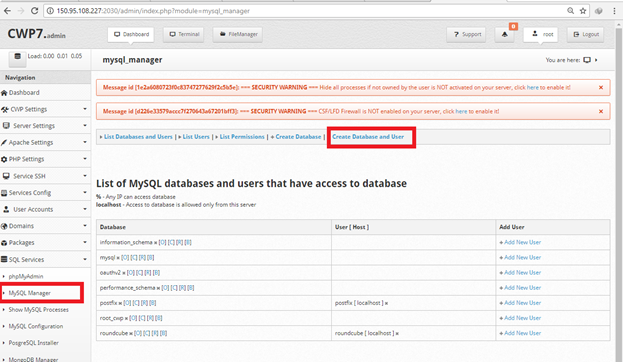Screen dimensions: 623x362
Task: Click 'here' link in hide processes warning
Action: coord(532,87)
